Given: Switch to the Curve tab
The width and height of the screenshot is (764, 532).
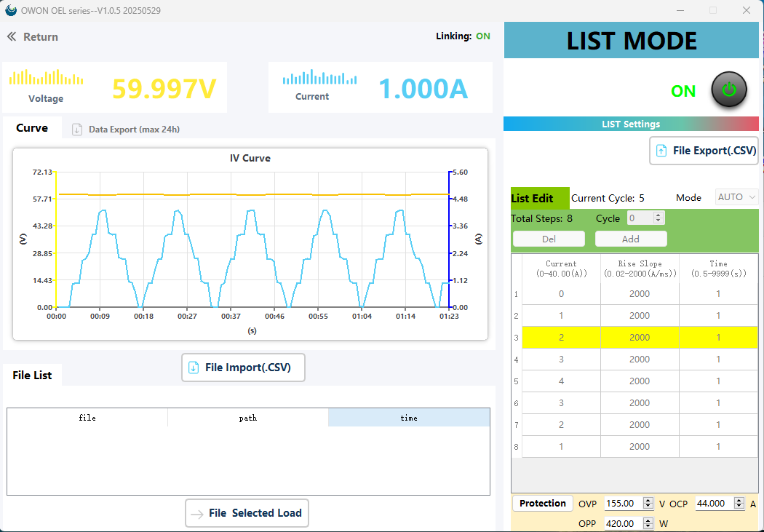Looking at the screenshot, I should pos(32,128).
